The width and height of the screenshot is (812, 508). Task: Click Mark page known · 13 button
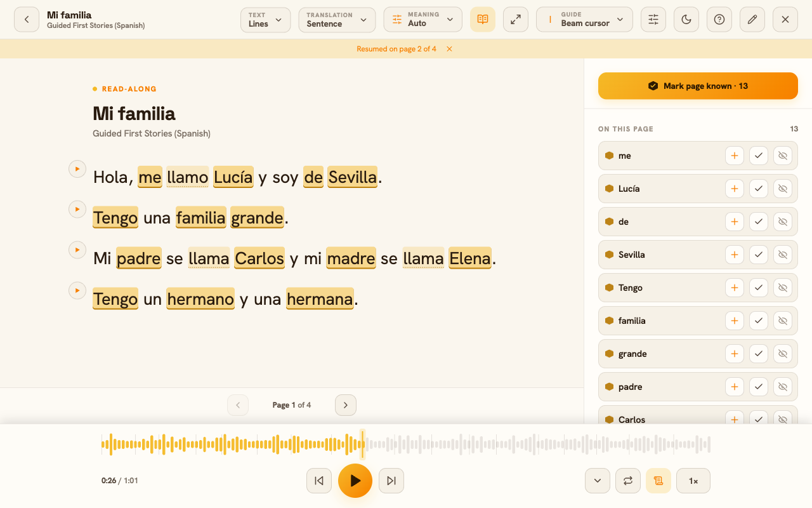698,86
